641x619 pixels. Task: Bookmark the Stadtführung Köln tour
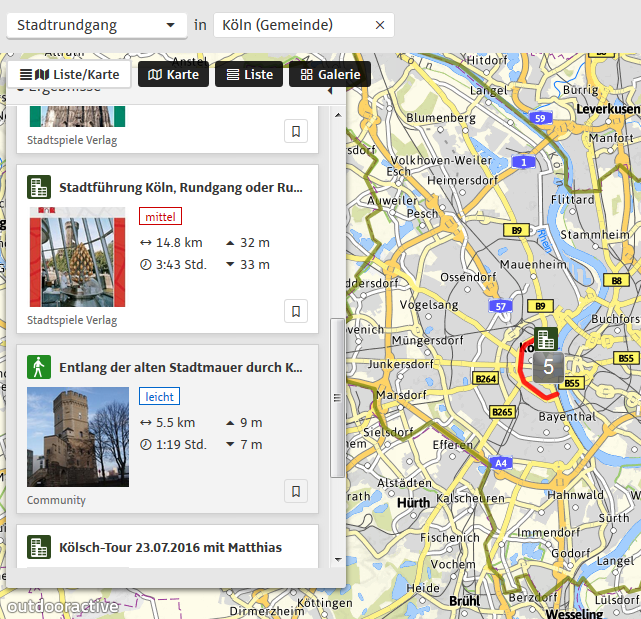click(296, 311)
